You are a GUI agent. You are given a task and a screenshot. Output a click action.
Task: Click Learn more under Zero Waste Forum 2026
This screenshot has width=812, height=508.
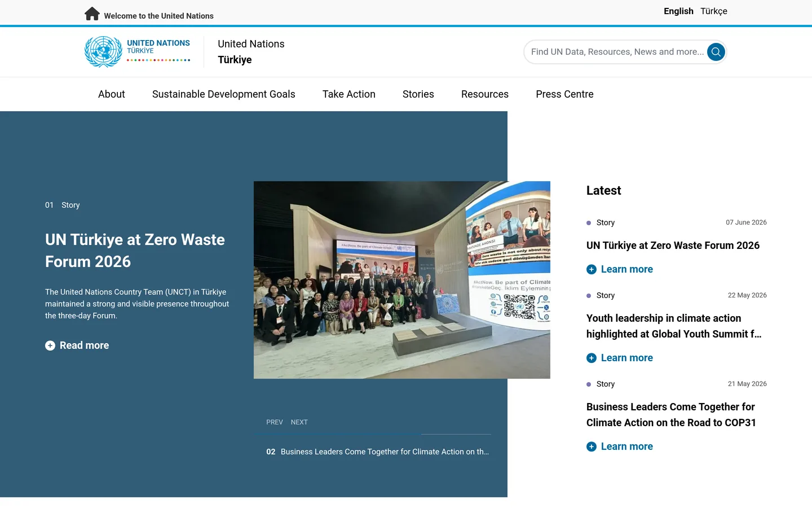[x=627, y=269]
